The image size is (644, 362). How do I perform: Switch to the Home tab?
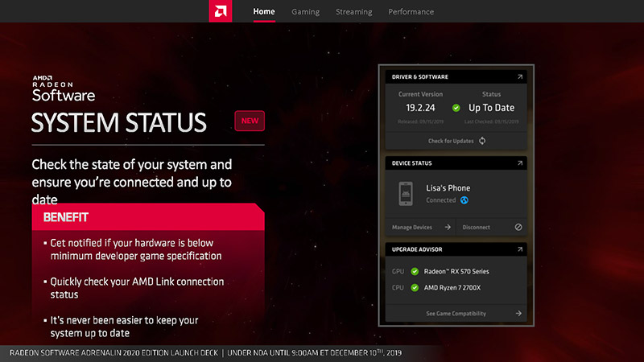coord(264,11)
